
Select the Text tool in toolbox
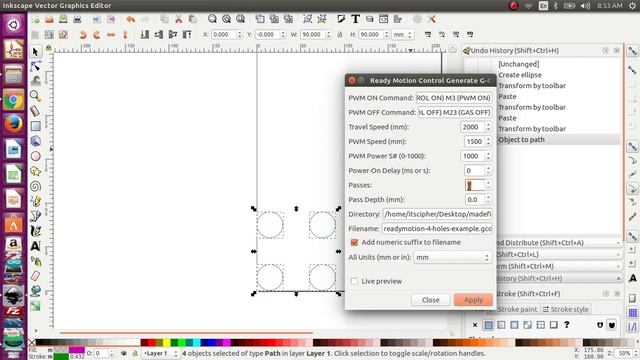tap(36, 246)
